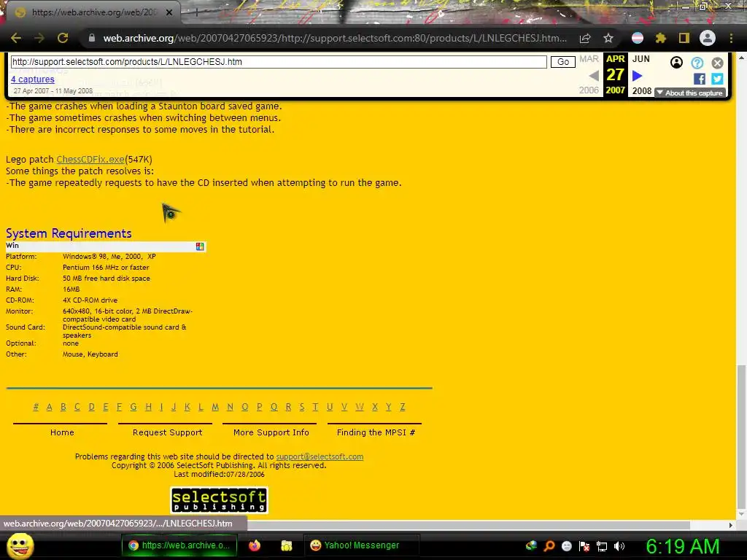Viewport: 747px width, 560px height.
Task: Select the 2008 next-year capture
Action: 642,90
